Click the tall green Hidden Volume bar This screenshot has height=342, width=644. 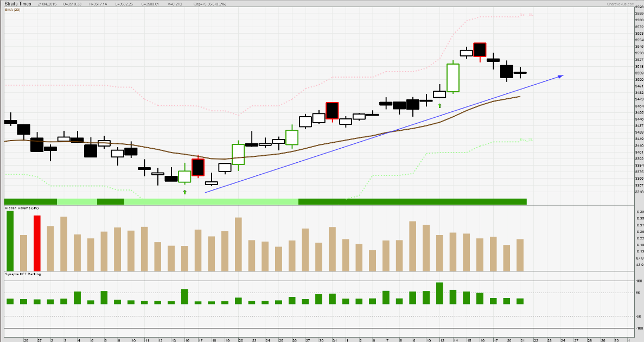pyautogui.click(x=10, y=240)
